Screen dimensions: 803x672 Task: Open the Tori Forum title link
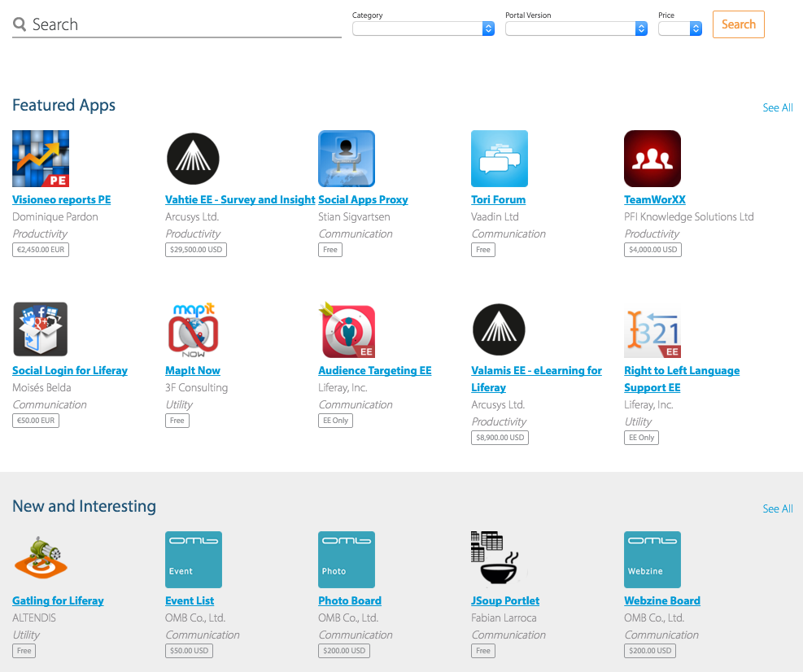click(498, 200)
